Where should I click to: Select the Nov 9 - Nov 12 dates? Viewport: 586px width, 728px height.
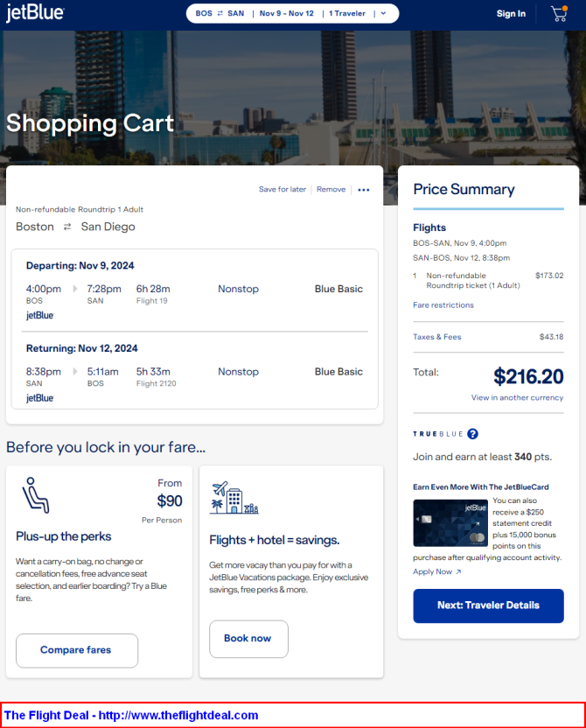tap(286, 13)
